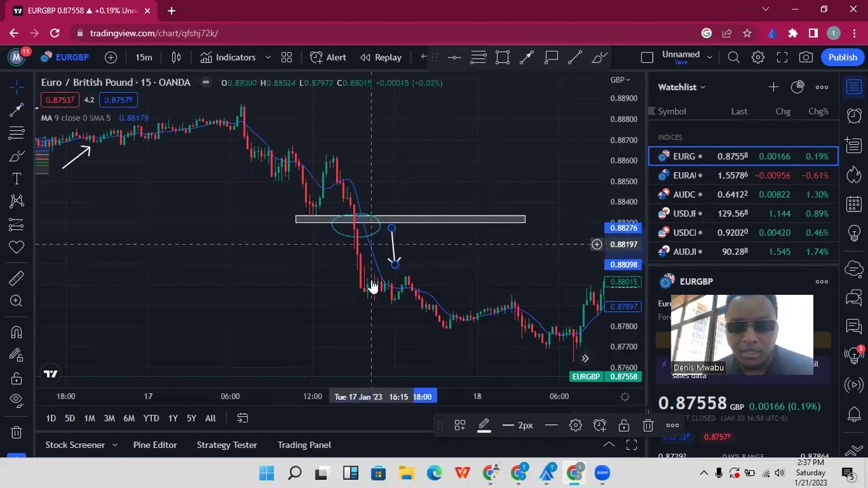Select the crosshair cursor tool
868x488 pixels.
pyautogui.click(x=17, y=87)
